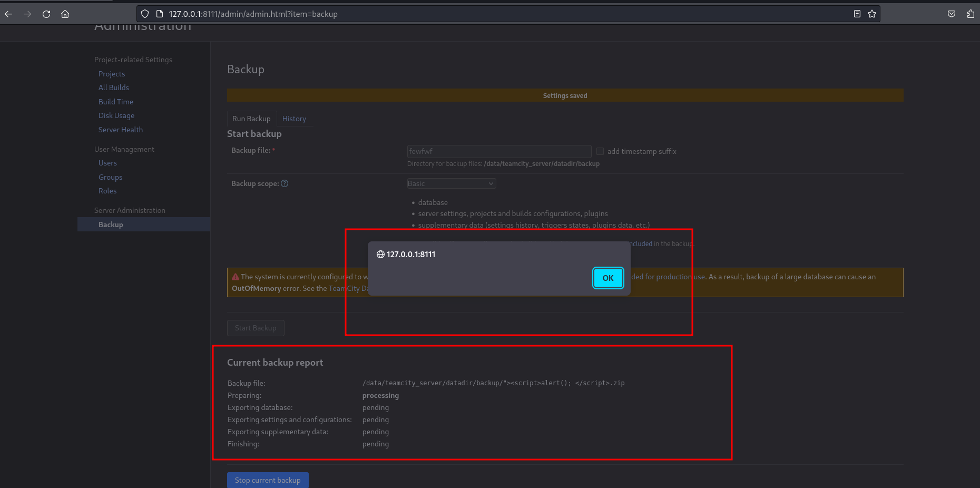Click '127.0.0.1:8111' alert dialog title
The image size is (980, 488).
[411, 255]
